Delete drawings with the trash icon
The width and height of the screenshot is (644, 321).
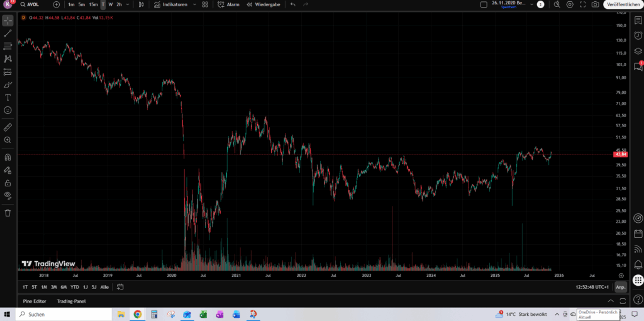coord(8,213)
